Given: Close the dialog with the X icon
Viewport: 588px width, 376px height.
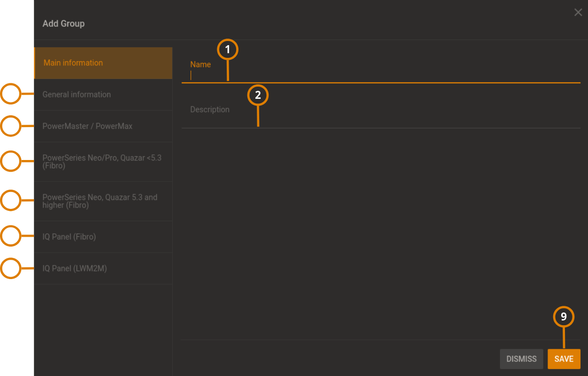Looking at the screenshot, I should pos(578,12).
